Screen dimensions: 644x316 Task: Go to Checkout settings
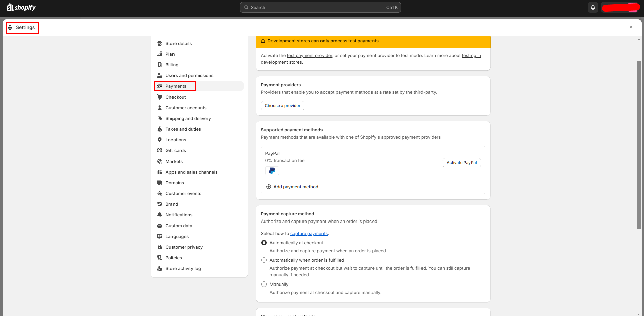click(199, 97)
